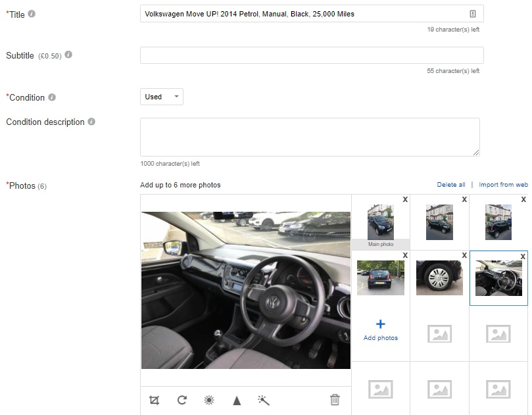Click the info icon beside Condition
Image resolution: width=532 pixels, height=415 pixels.
pyautogui.click(x=52, y=97)
